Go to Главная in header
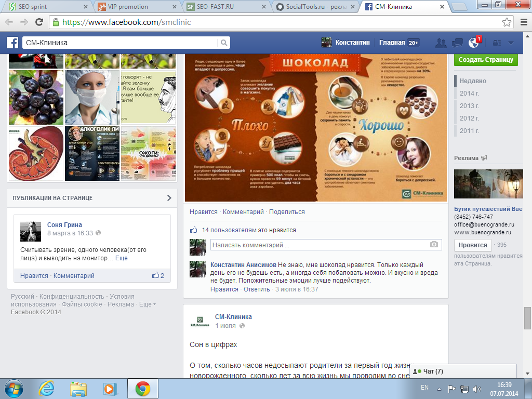Screen dimensions: 532x399 coord(392,43)
